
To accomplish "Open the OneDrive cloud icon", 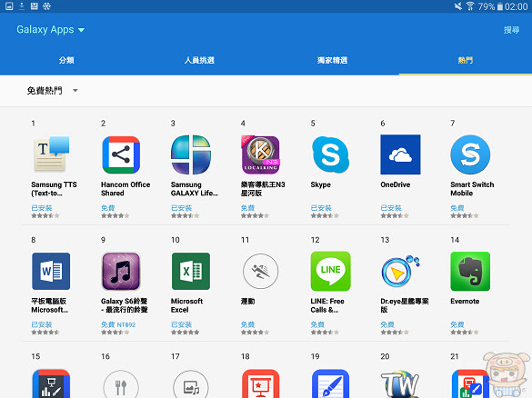I will 400,154.
